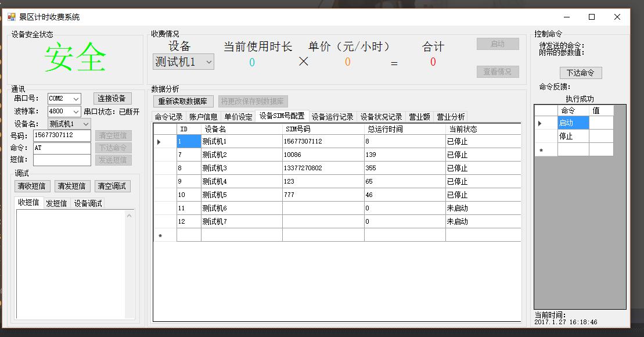644x337 pixels.
Task: Click the 下达命令 button in 控制命令 panel
Action: [x=581, y=73]
